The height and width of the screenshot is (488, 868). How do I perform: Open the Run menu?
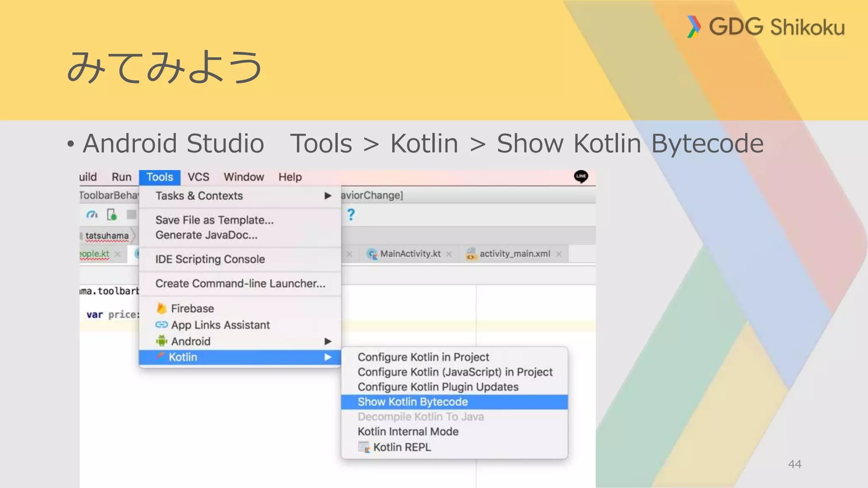(121, 177)
